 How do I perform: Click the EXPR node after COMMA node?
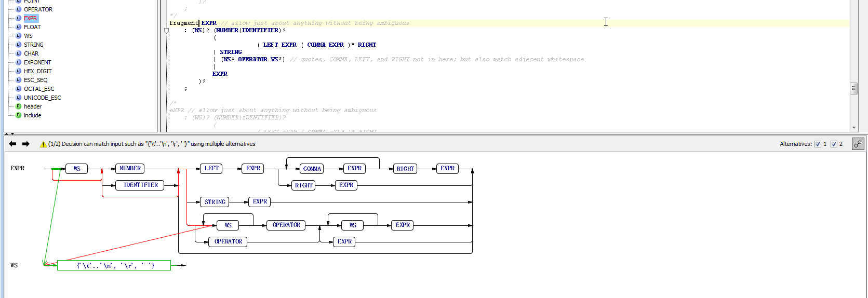[355, 168]
